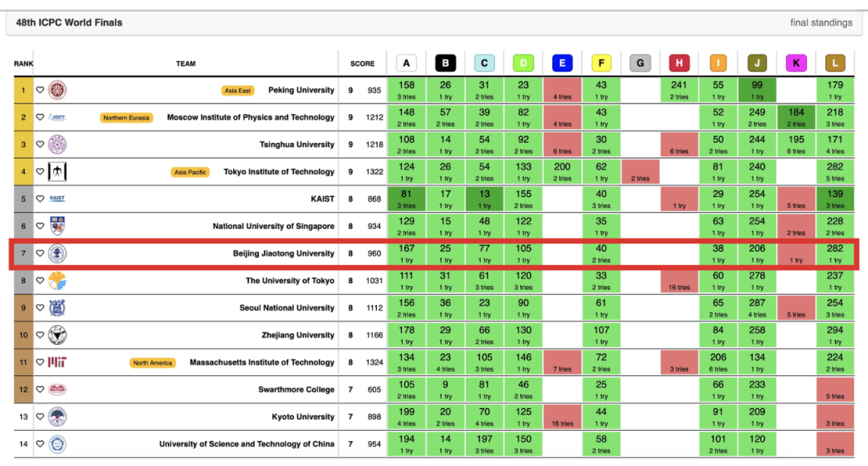Viewport: 868px width, 466px height.
Task: Select the yellow problem F badge
Action: click(x=601, y=63)
